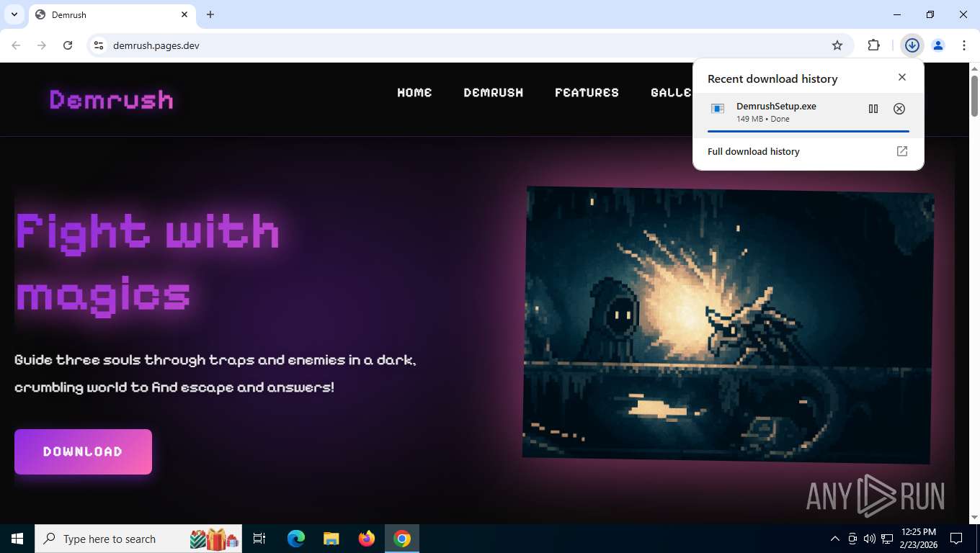Screen dimensions: 980x553
Task: Close the Demrush browser tab
Action: pyautogui.click(x=184, y=14)
